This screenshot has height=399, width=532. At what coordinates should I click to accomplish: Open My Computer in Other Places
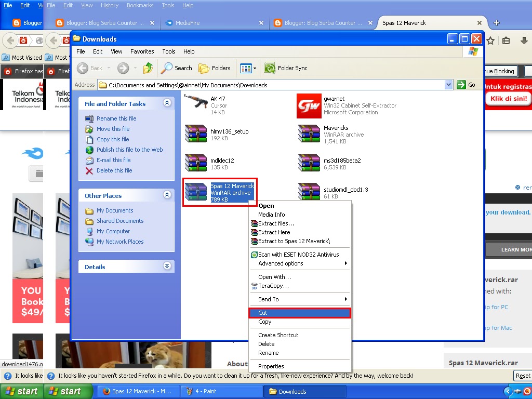point(113,231)
